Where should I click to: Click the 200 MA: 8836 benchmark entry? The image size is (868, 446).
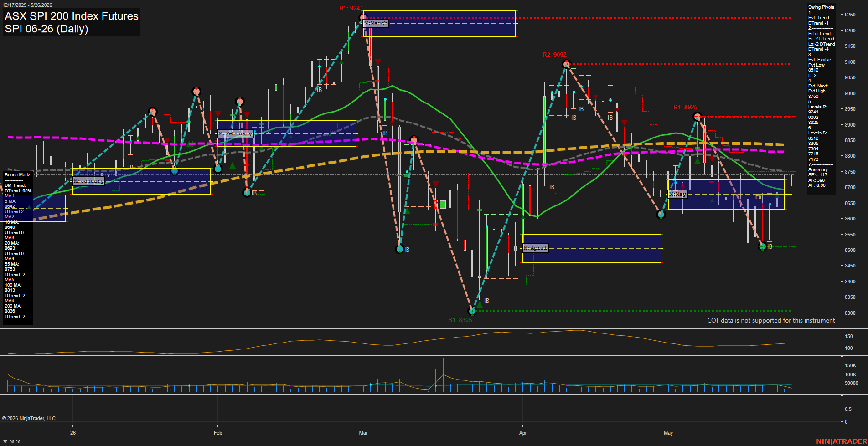coord(13,308)
